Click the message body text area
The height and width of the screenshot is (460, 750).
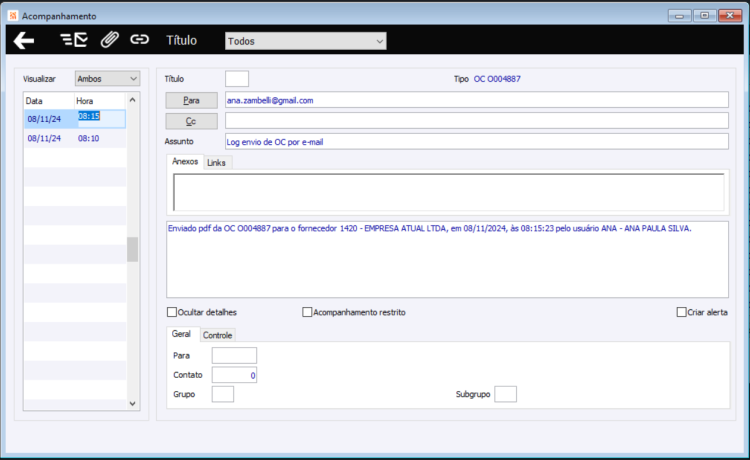tap(447, 260)
